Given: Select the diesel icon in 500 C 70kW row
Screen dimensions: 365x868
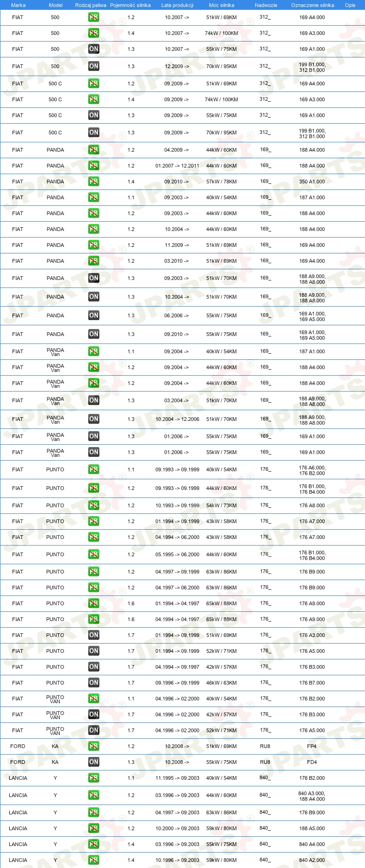Looking at the screenshot, I should point(94,133).
